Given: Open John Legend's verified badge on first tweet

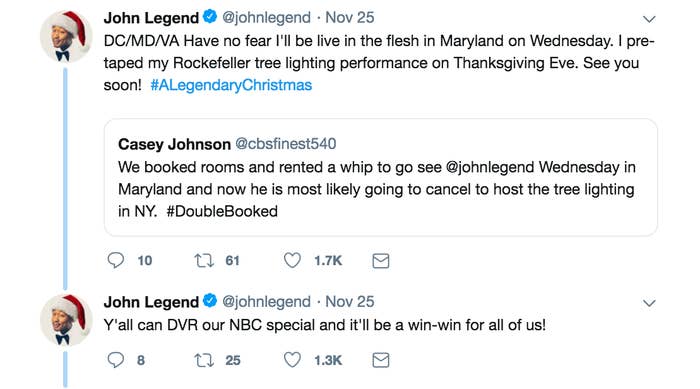Looking at the screenshot, I should 210,17.
